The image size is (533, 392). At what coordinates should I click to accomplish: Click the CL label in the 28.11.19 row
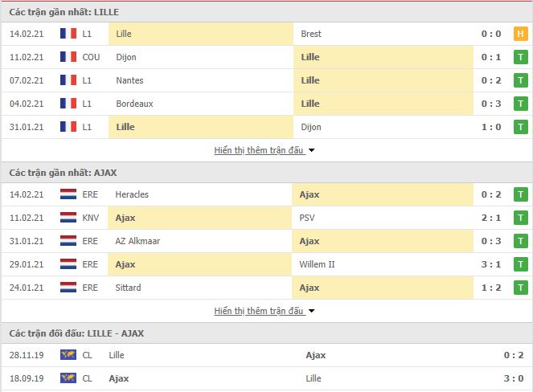pos(87,355)
